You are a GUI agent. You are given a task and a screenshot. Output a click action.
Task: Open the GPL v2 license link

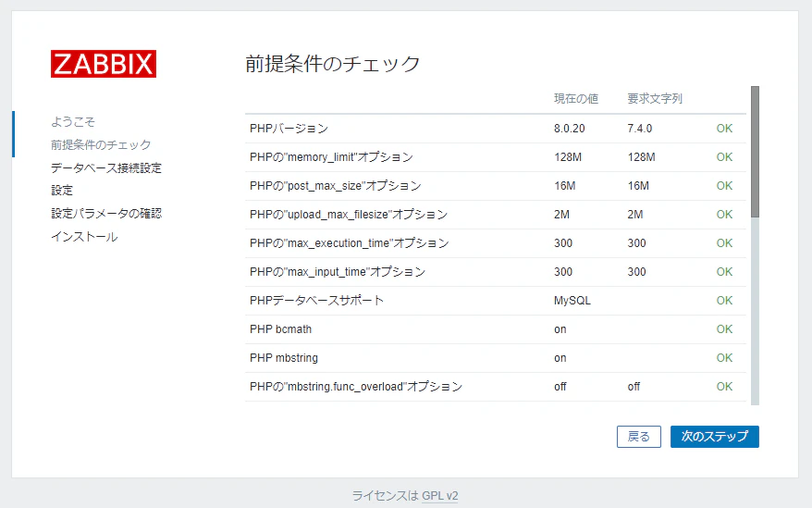[x=439, y=496]
